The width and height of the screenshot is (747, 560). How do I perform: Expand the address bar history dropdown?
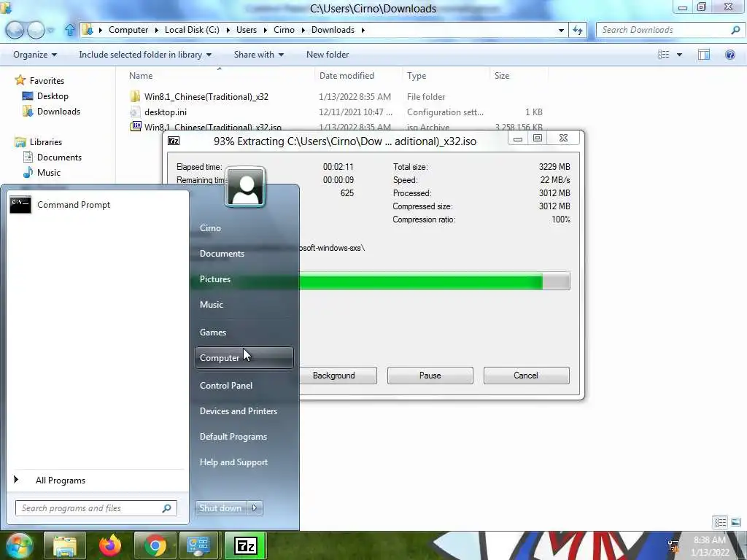click(561, 30)
